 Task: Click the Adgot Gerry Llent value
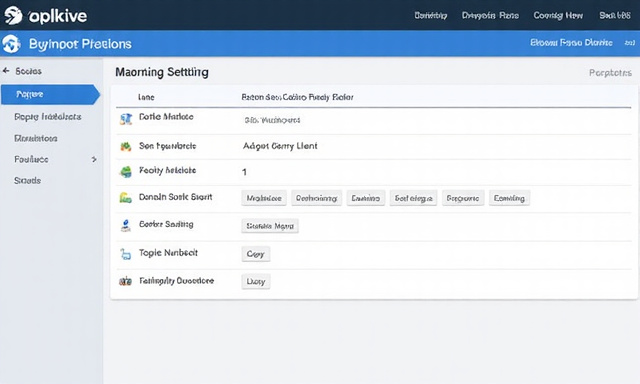point(280,146)
